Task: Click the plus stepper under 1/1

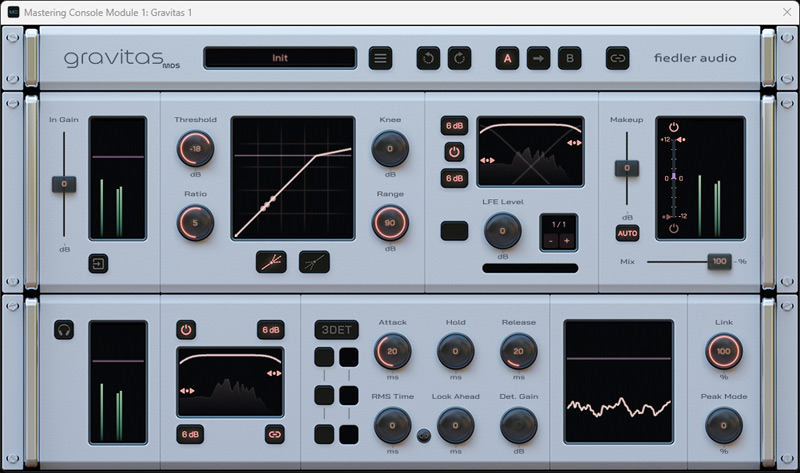Action: point(567,241)
